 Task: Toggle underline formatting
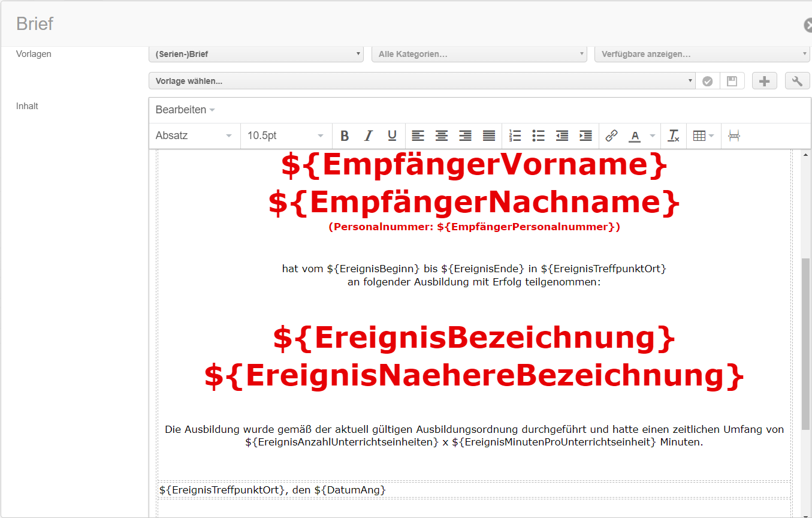392,136
